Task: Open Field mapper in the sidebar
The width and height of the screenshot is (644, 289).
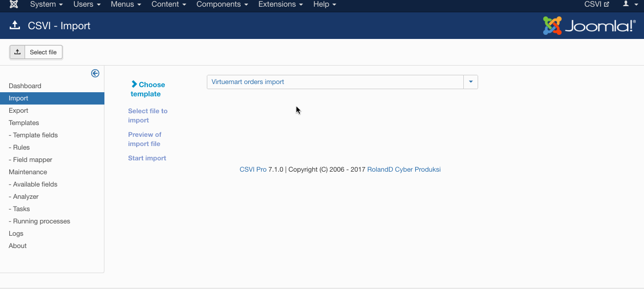Action: (x=31, y=160)
